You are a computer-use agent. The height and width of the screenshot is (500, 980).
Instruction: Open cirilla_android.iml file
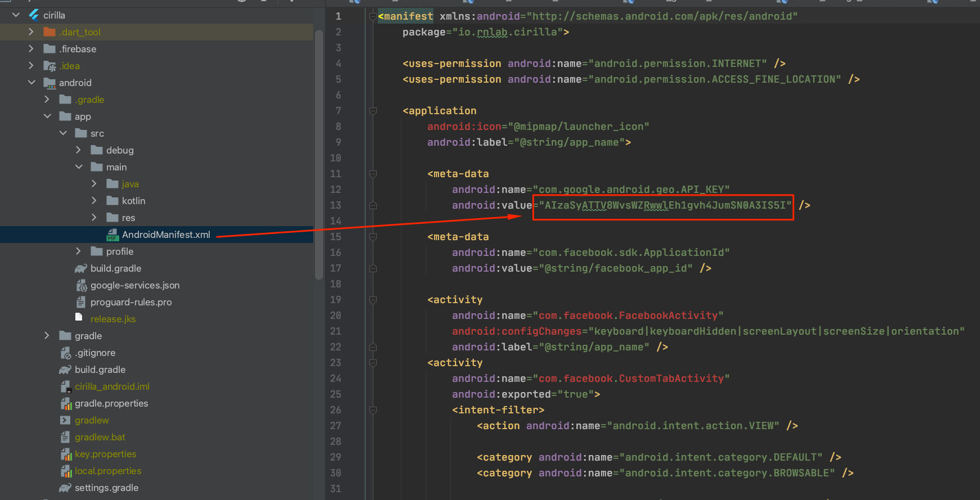pos(112,386)
